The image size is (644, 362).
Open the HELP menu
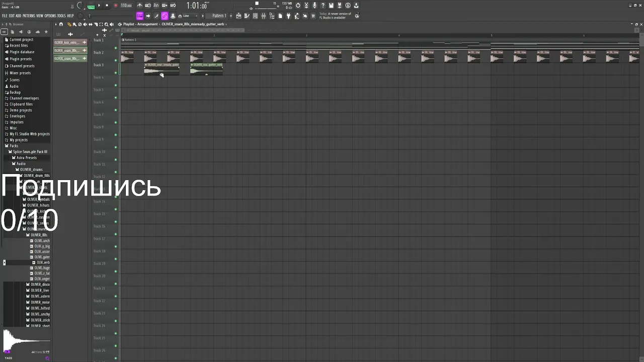click(x=70, y=16)
